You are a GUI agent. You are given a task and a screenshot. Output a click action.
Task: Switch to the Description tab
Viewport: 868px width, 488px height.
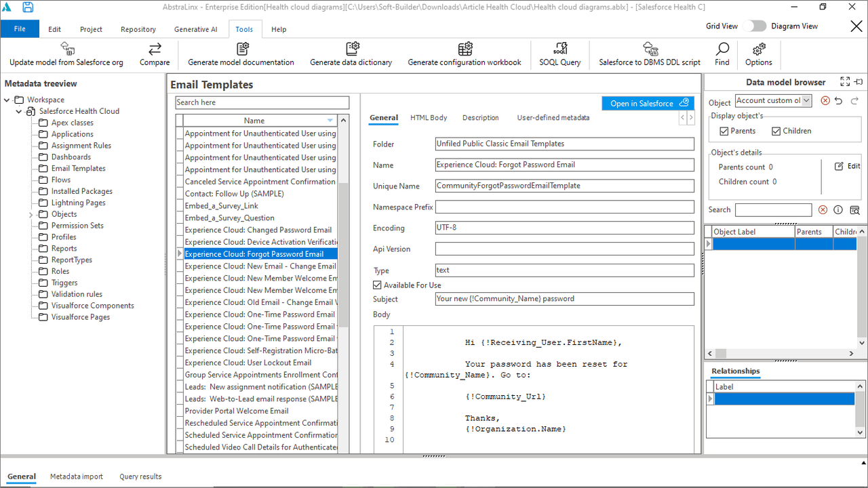(481, 117)
